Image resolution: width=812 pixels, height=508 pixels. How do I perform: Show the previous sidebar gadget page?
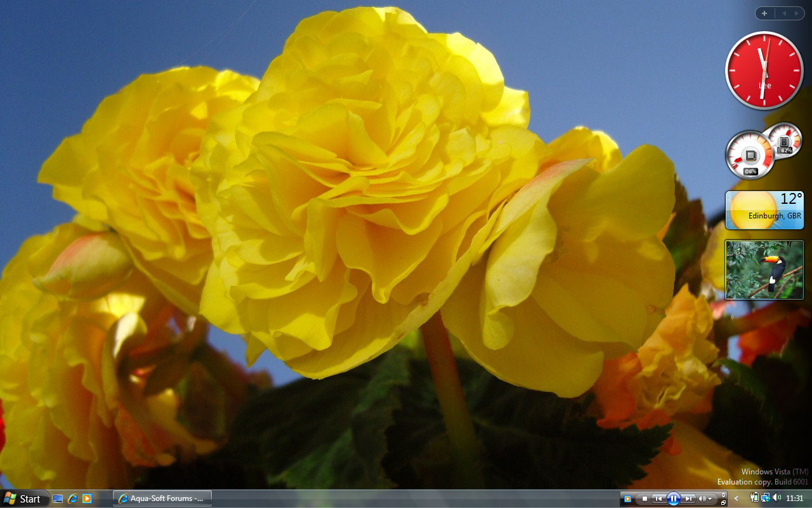(783, 13)
